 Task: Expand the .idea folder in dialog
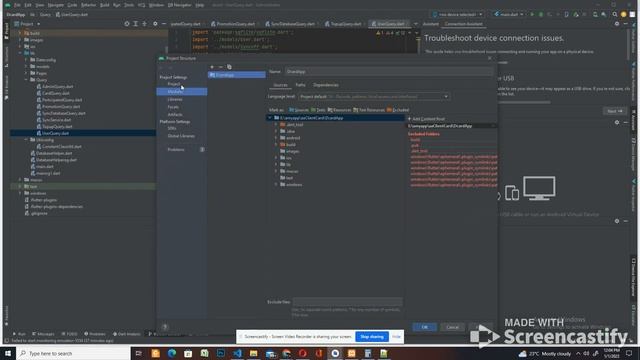pos(276,131)
